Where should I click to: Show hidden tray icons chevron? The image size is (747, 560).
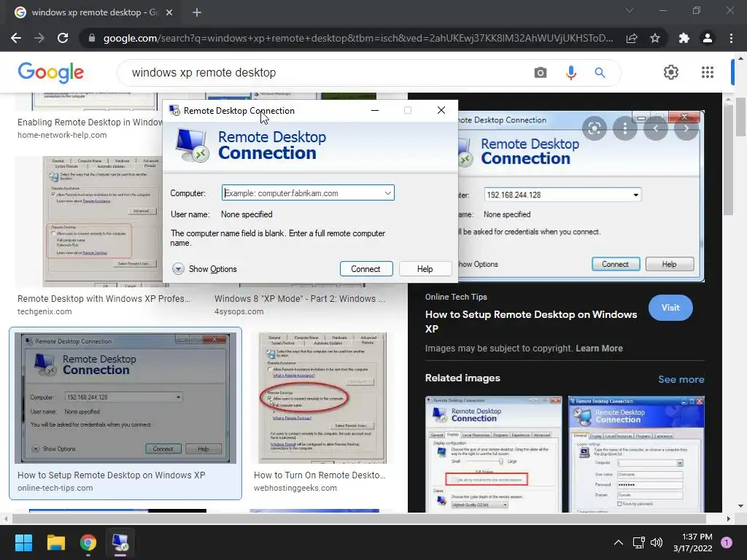click(x=619, y=542)
